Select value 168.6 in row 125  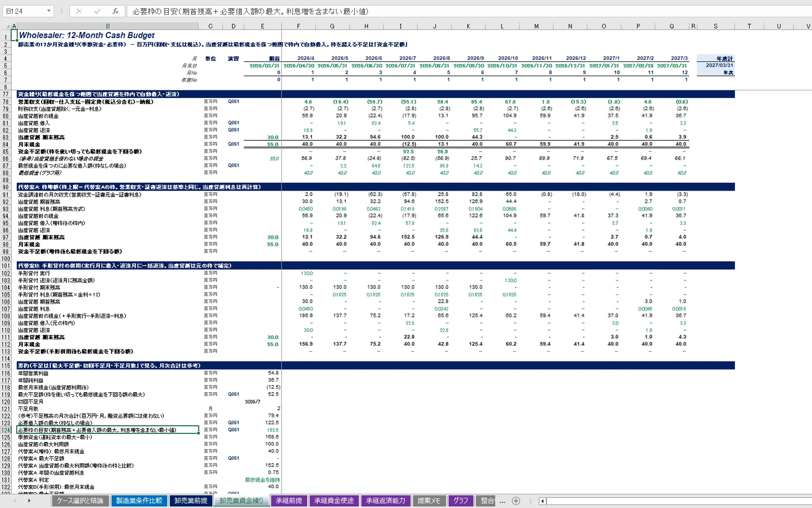click(x=272, y=437)
